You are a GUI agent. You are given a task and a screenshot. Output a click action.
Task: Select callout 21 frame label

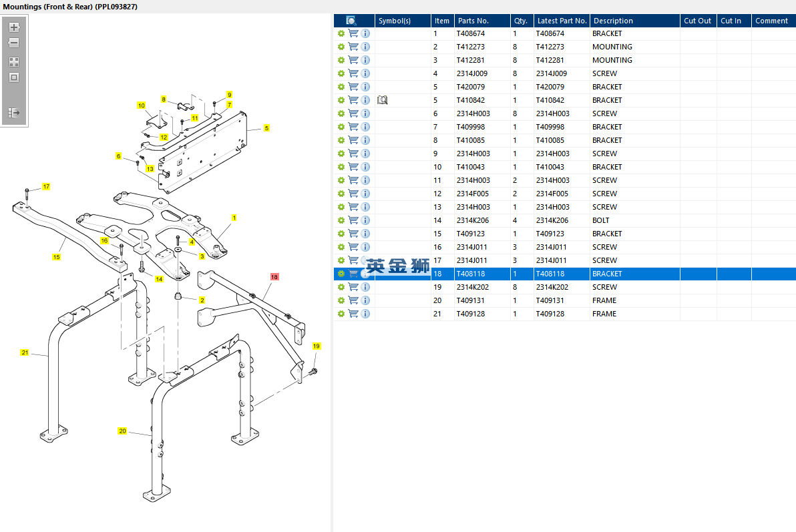[25, 352]
